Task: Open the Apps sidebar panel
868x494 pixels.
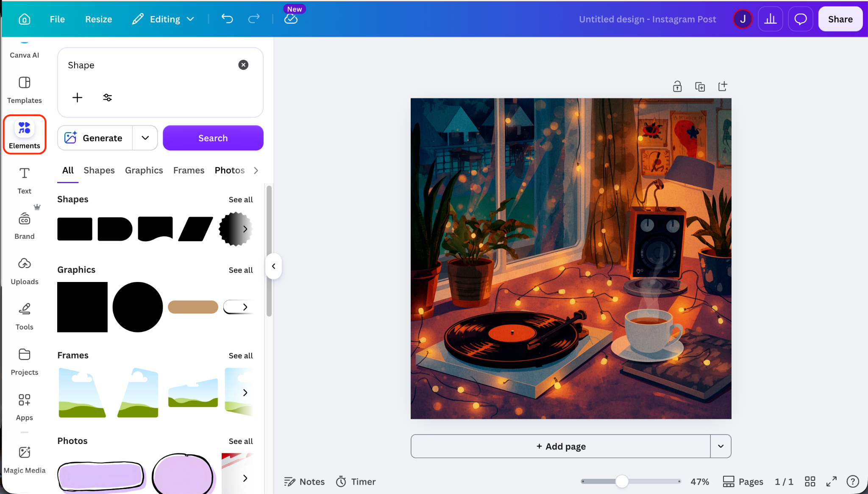Action: pyautogui.click(x=25, y=407)
